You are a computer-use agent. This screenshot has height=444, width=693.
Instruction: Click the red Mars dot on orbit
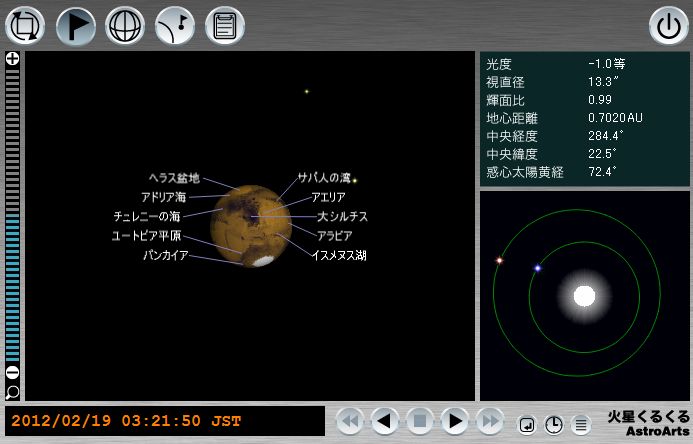[499, 261]
